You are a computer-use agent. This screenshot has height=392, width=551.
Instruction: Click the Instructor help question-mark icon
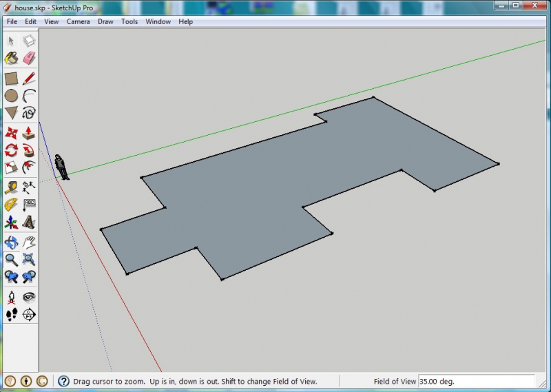tap(63, 382)
